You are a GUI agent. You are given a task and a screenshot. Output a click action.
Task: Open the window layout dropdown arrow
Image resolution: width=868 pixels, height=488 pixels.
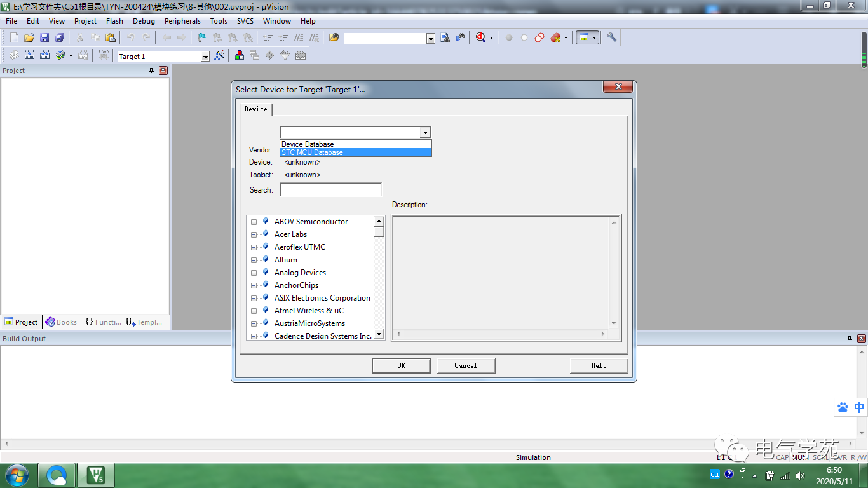[x=595, y=38]
